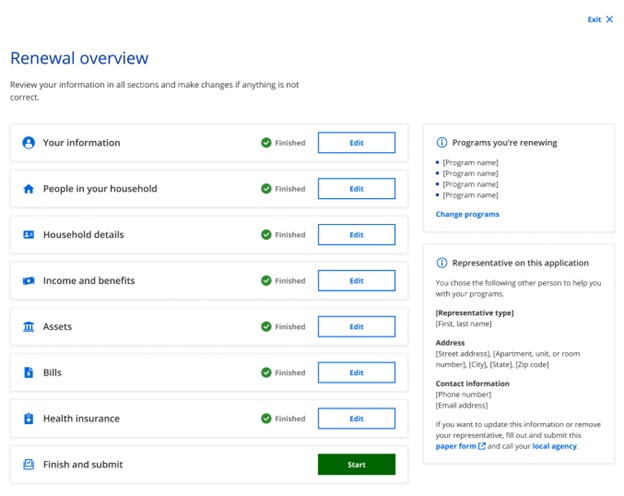Edit People in your household
The height and width of the screenshot is (496, 624).
point(356,189)
